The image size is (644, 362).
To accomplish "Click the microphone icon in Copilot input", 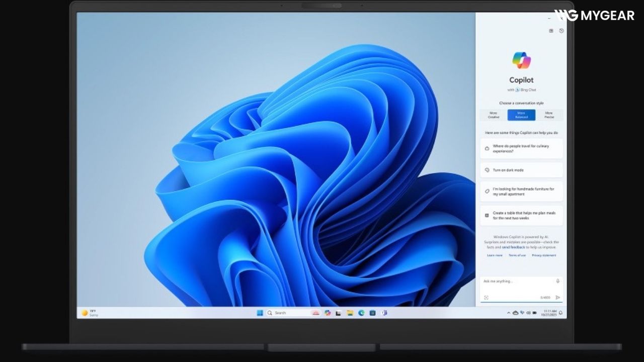I will (x=557, y=281).
